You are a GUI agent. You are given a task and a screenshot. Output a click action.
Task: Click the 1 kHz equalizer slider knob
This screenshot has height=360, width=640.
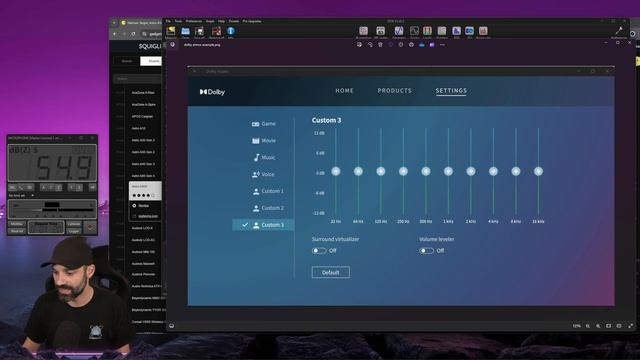(448, 171)
